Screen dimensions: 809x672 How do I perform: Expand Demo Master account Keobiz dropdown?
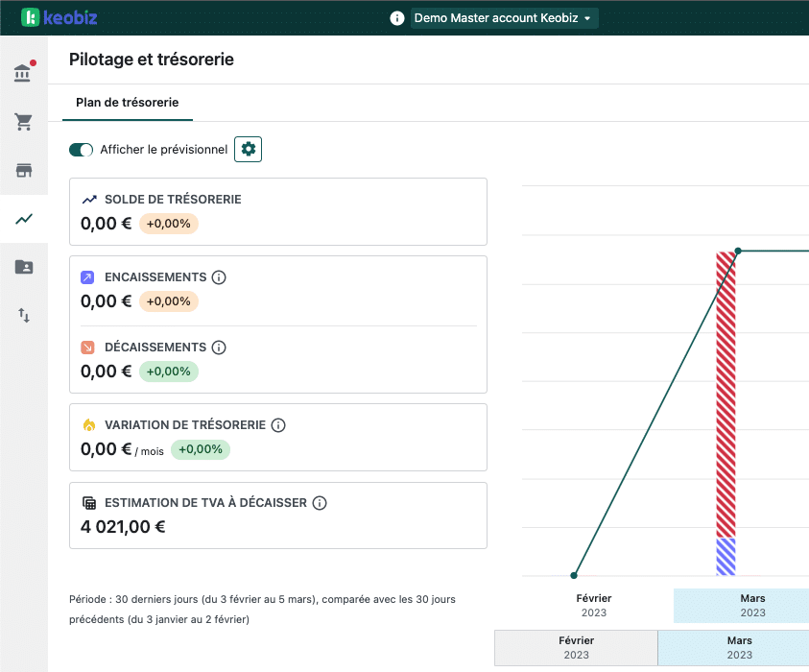(x=504, y=18)
